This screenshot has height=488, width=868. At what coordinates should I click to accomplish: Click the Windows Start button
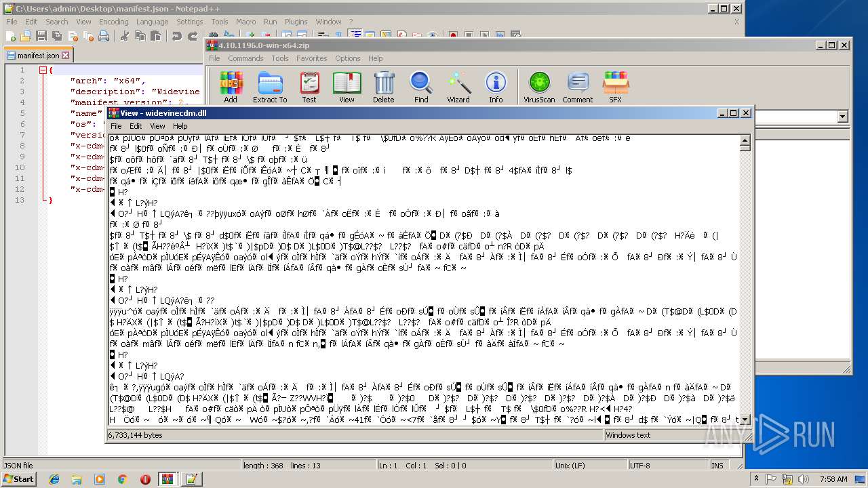[x=19, y=479]
